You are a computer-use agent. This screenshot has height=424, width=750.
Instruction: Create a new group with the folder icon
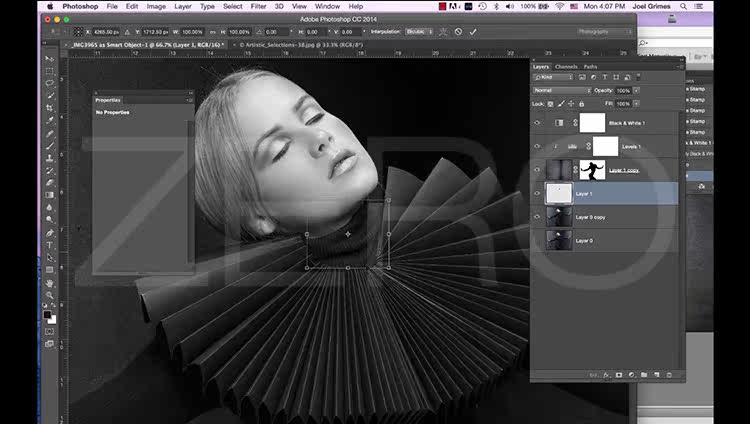pyautogui.click(x=644, y=374)
